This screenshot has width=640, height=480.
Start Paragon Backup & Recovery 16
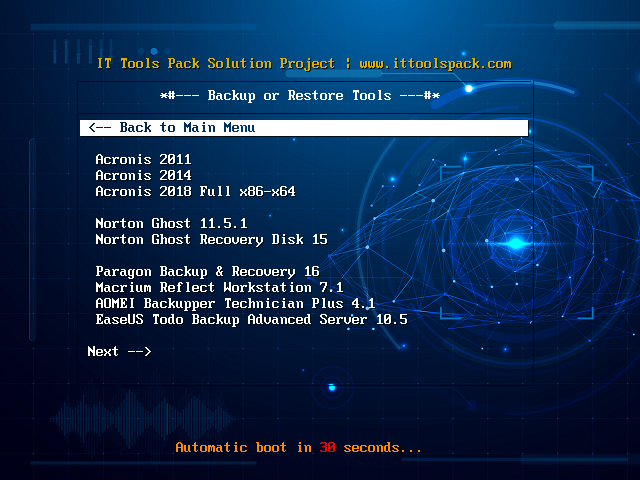[207, 271]
